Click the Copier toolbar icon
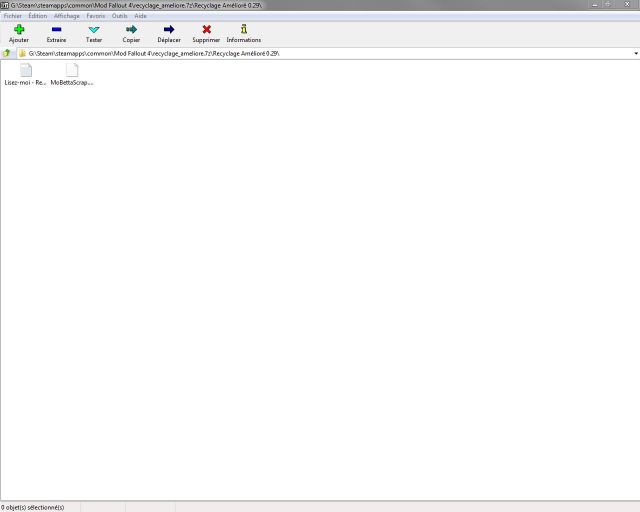Screen dimensions: 640x512 [131, 29]
